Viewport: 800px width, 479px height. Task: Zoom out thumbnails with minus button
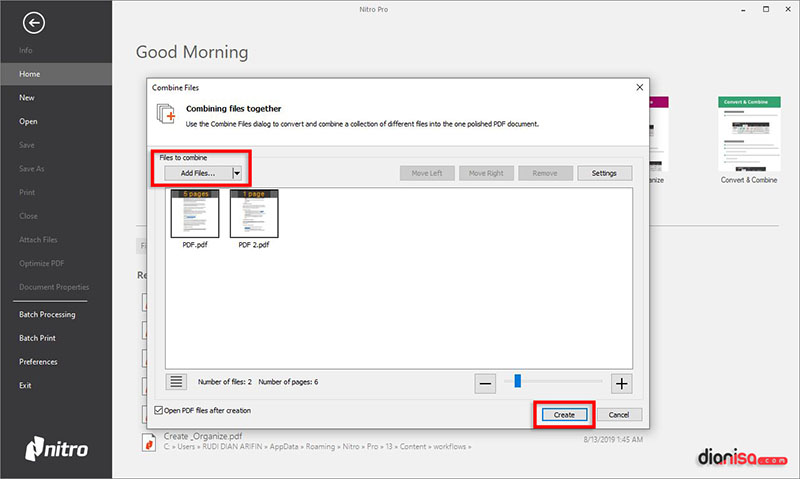485,384
